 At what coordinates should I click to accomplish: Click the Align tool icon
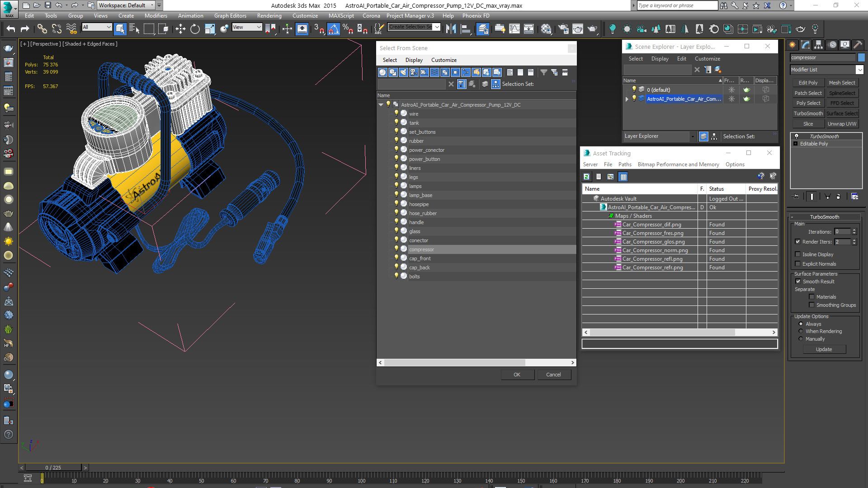tap(465, 29)
